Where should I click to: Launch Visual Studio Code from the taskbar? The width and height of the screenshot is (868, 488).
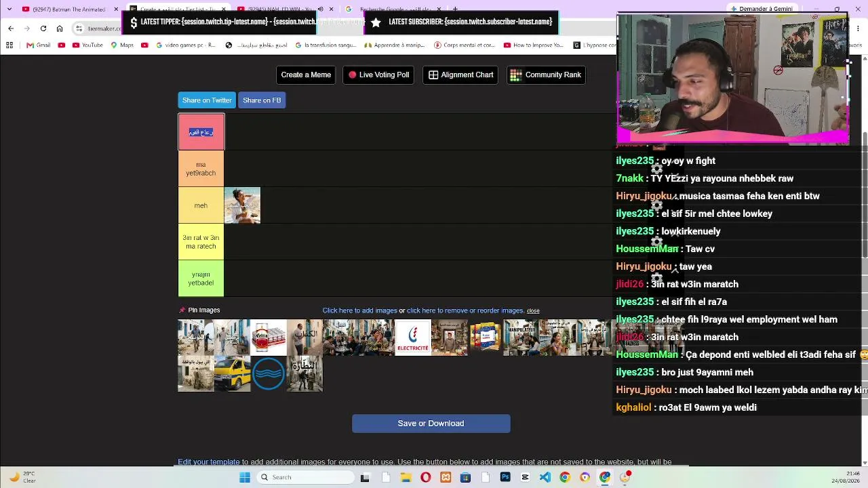pyautogui.click(x=545, y=477)
